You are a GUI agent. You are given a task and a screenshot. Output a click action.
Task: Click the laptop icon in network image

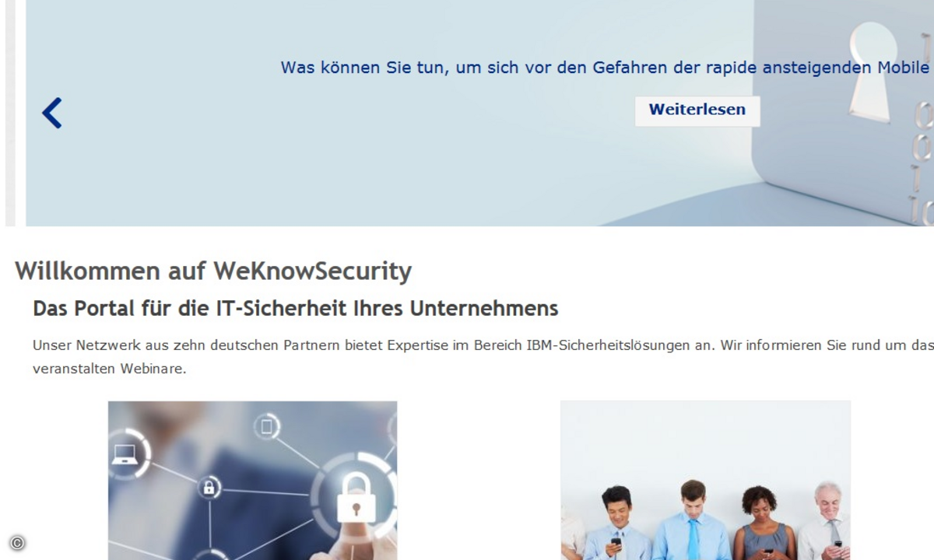126,453
